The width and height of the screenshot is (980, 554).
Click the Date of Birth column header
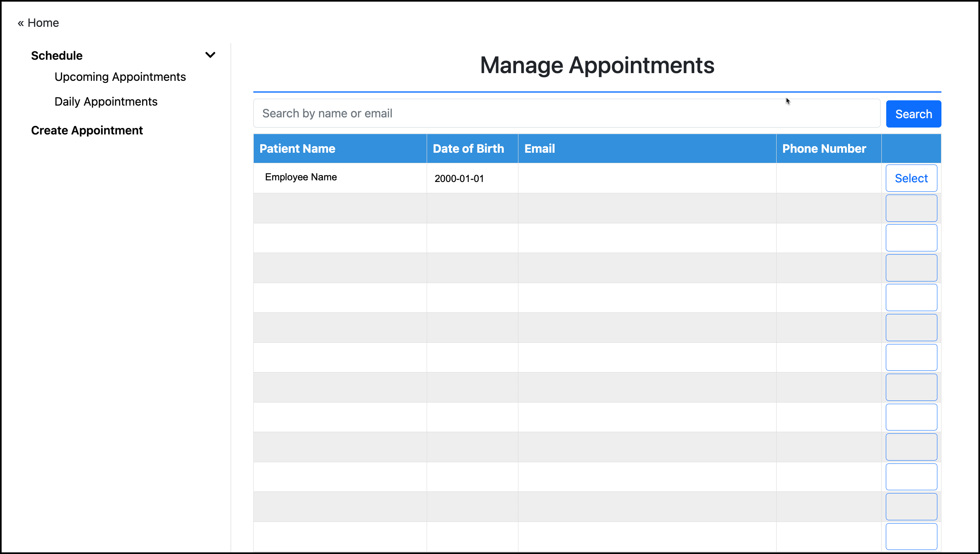point(468,148)
